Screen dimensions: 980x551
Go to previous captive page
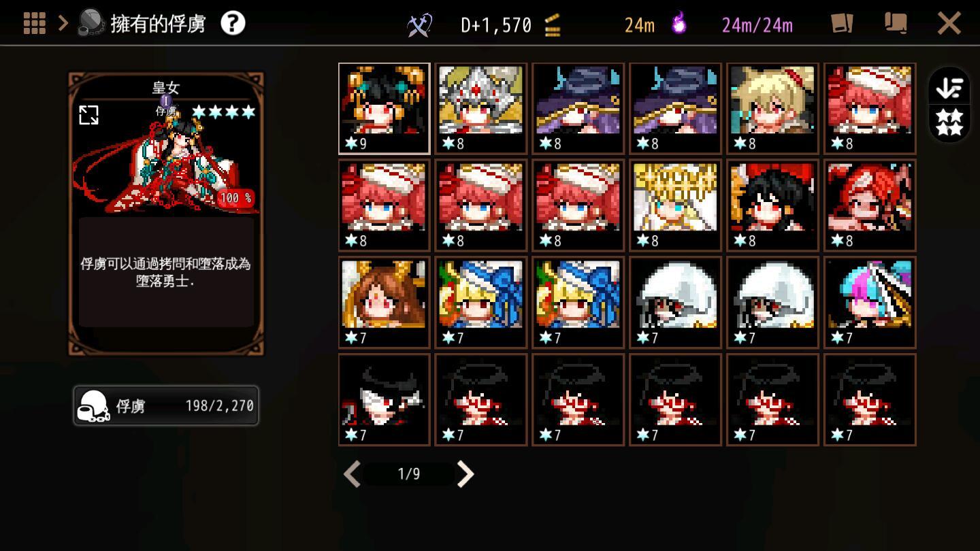tap(352, 474)
